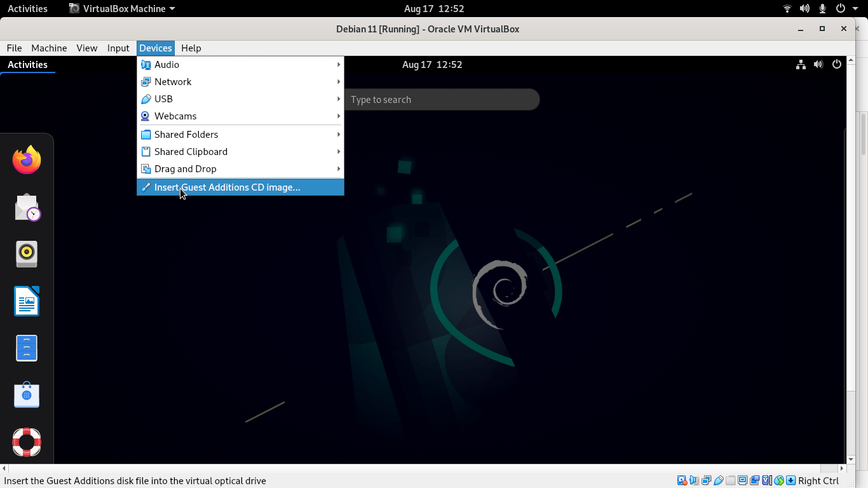Open the Files manager dock icon
The height and width of the screenshot is (488, 868).
(27, 348)
